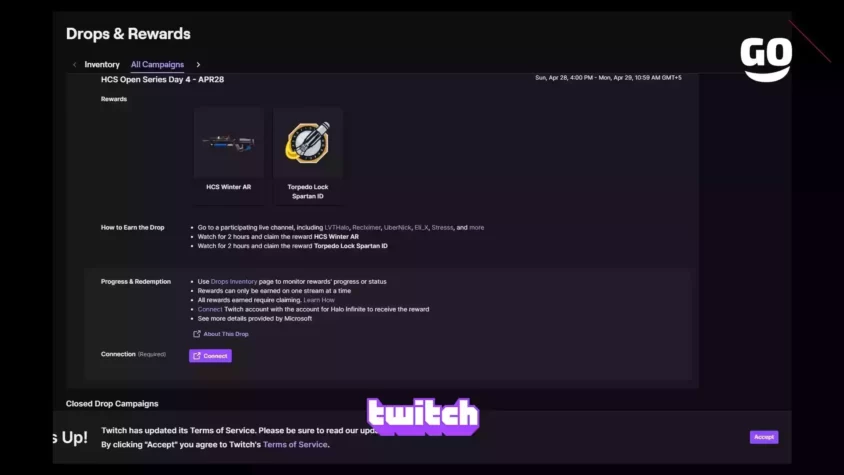
Task: Accept the updated Terms of Service
Action: pyautogui.click(x=764, y=437)
